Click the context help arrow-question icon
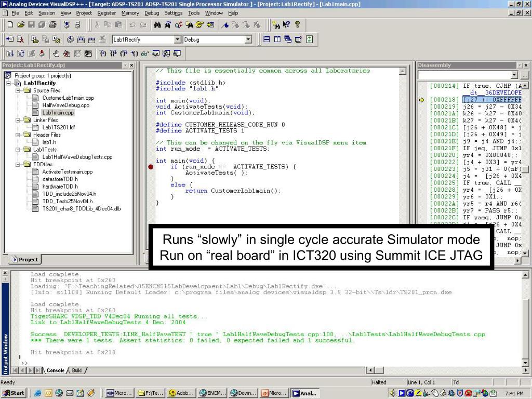Screen dimensions: 532x399 point(287,25)
